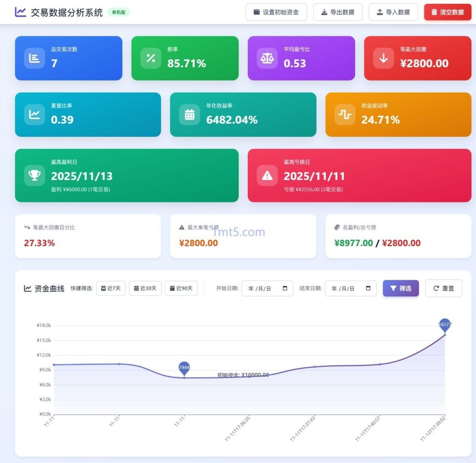Click the 胜率 percentage icon
This screenshot has width=476, height=463.
click(150, 58)
